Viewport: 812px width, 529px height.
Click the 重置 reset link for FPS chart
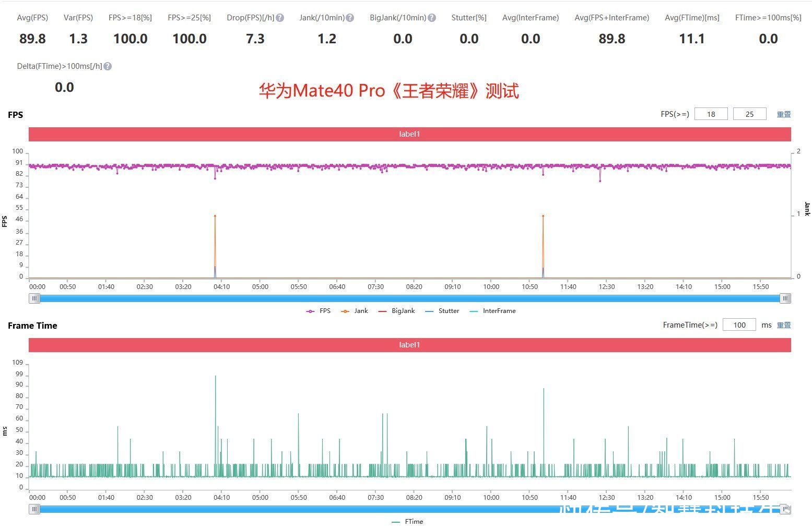784,114
